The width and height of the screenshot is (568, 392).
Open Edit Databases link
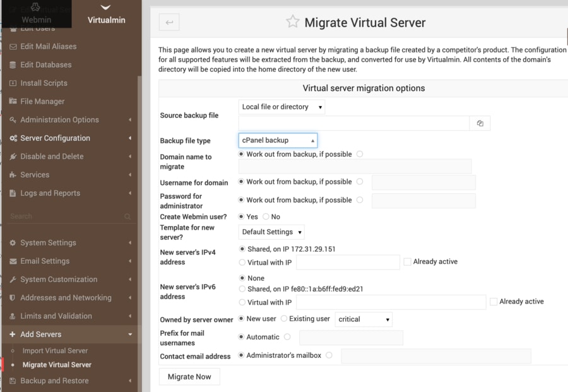[46, 65]
